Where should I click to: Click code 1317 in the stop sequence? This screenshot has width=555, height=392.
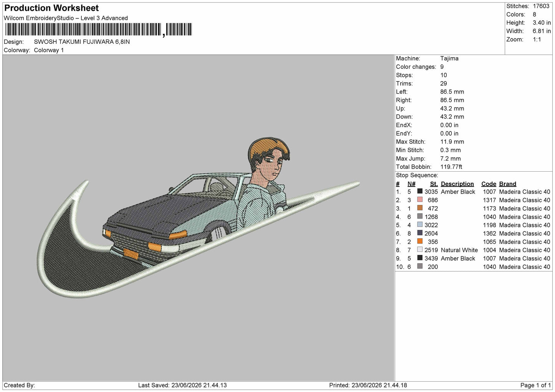(489, 200)
